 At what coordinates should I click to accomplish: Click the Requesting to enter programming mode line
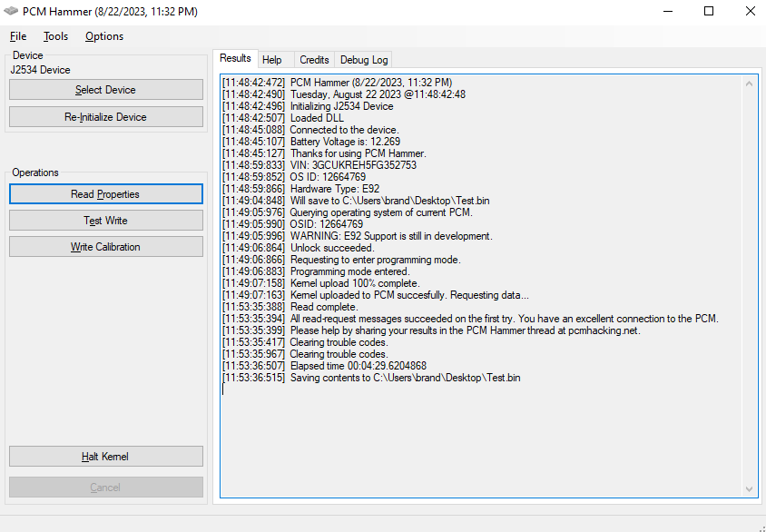point(341,260)
